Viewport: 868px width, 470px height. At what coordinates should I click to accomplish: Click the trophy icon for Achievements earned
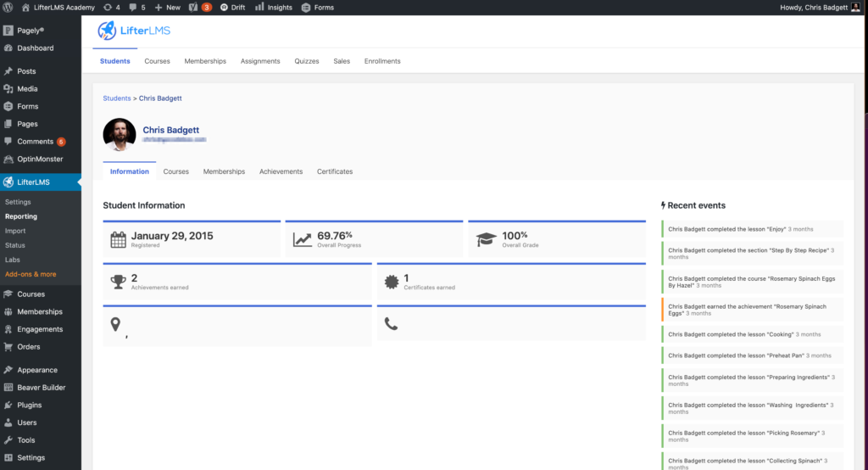[x=118, y=283]
